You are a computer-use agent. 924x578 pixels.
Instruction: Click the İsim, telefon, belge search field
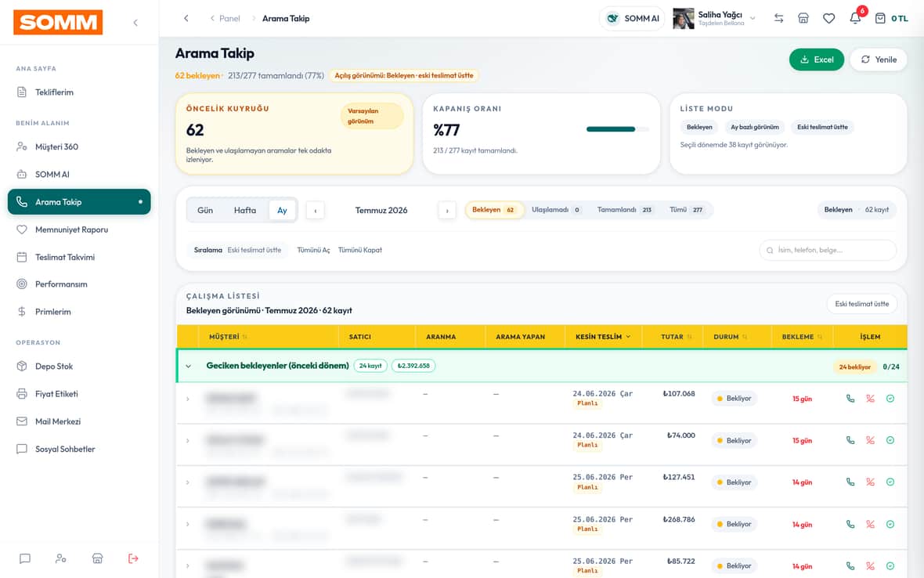[828, 251]
